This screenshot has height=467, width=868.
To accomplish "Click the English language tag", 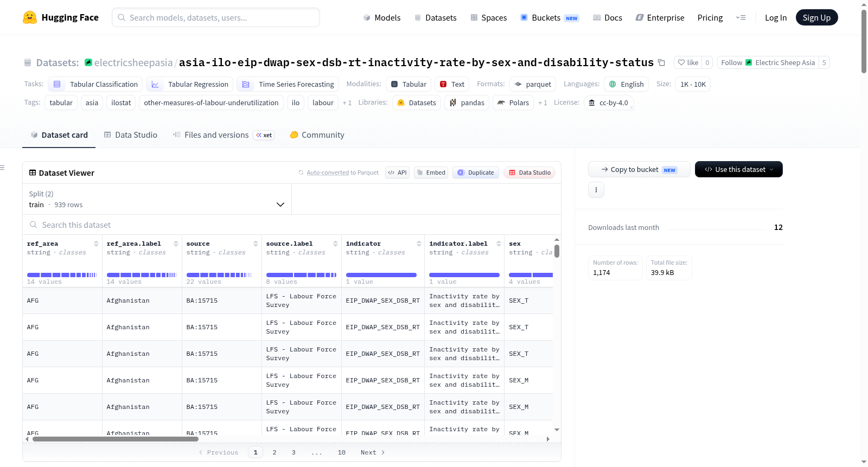I will coord(627,84).
